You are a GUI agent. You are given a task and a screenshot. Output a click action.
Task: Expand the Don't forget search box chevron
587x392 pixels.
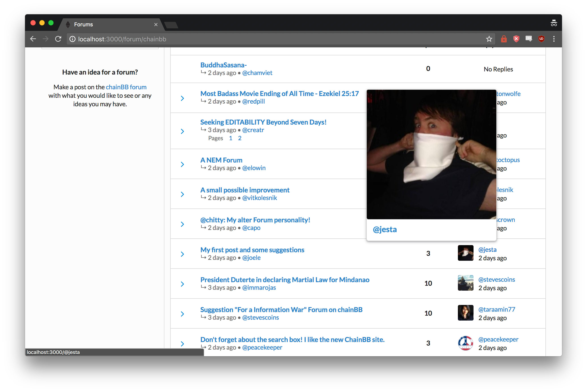click(182, 344)
